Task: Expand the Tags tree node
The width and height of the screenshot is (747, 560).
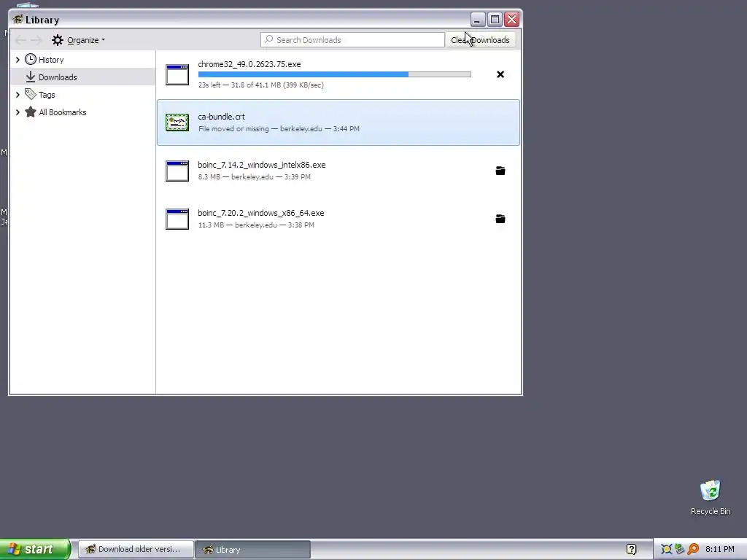Action: pos(18,95)
